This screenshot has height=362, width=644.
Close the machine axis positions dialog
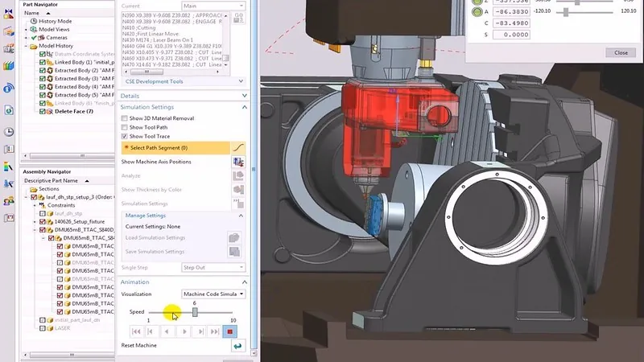click(621, 52)
